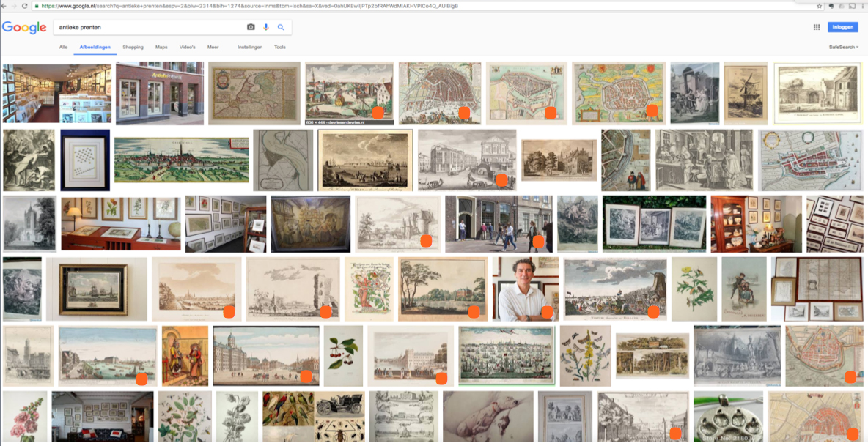Expand the SafeSearch dropdown
Image resolution: width=868 pixels, height=446 pixels.
pos(844,48)
